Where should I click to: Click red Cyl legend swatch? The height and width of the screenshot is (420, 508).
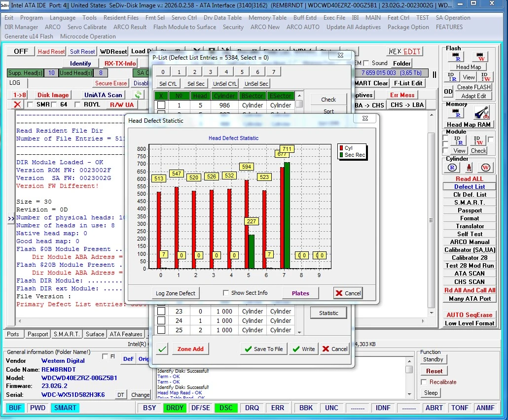click(x=341, y=148)
